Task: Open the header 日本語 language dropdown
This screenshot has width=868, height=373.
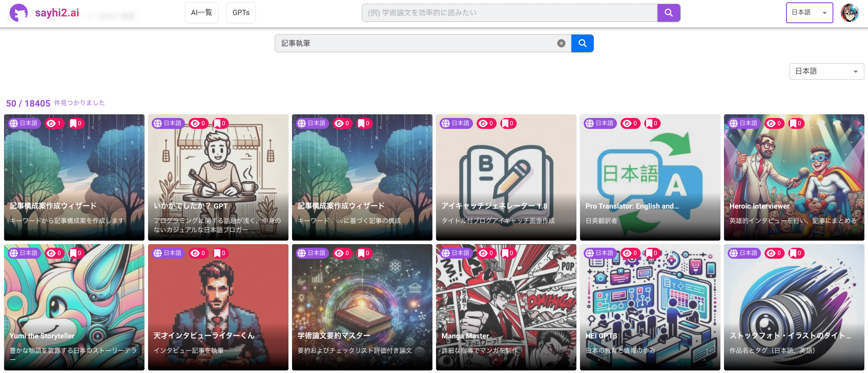Action: pyautogui.click(x=809, y=13)
